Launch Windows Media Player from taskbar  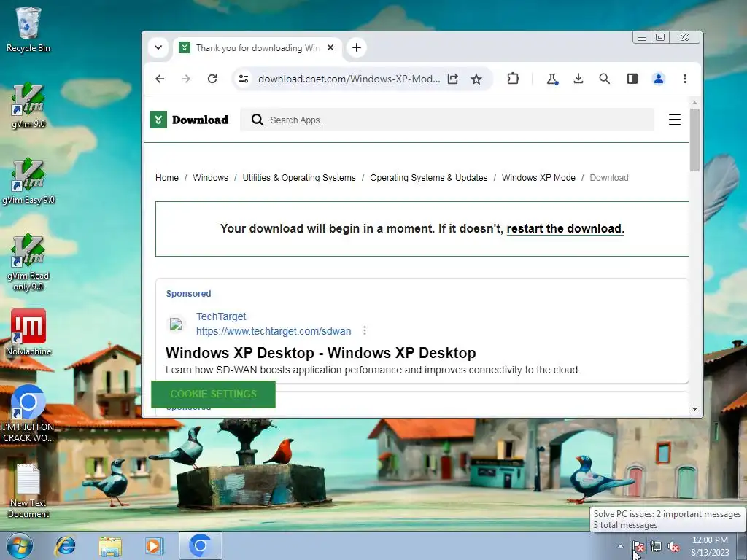click(x=155, y=545)
